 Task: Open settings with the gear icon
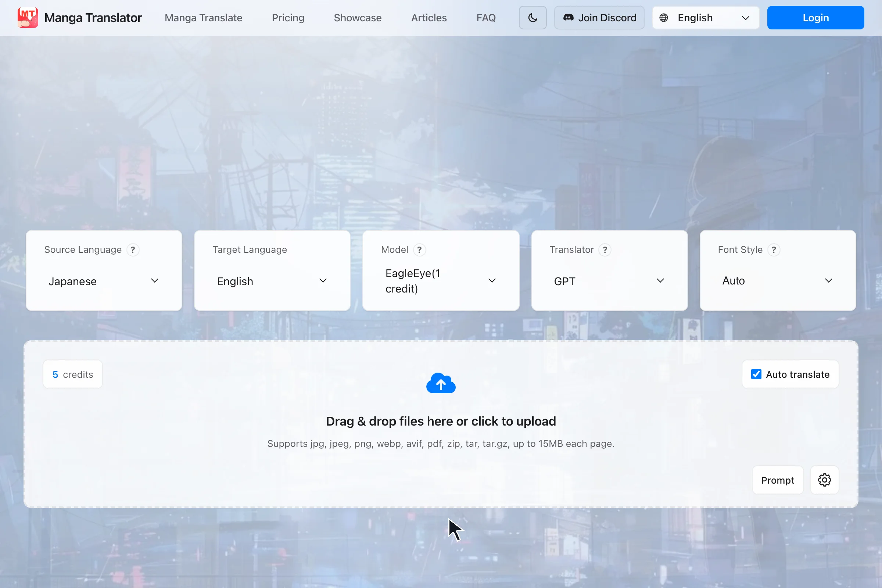[x=824, y=480]
